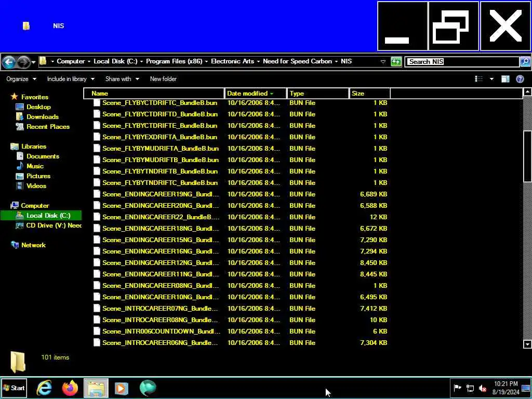The width and height of the screenshot is (532, 399).
Task: Sort by the Date modified column
Action: point(256,94)
